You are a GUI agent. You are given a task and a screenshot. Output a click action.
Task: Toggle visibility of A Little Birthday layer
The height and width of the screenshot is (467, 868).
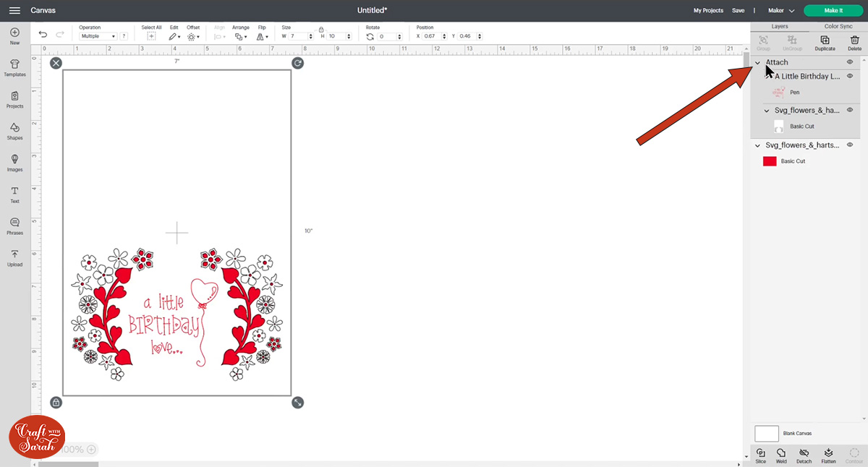(850, 76)
